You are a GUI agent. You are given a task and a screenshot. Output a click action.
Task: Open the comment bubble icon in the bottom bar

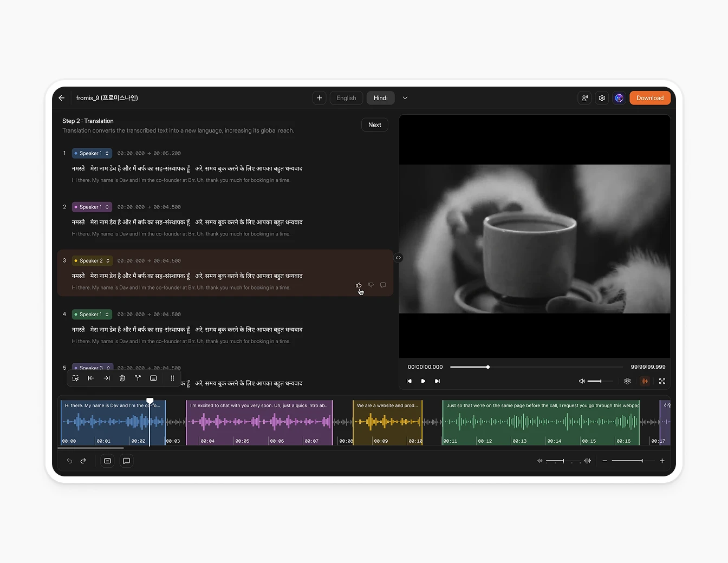coord(126,461)
